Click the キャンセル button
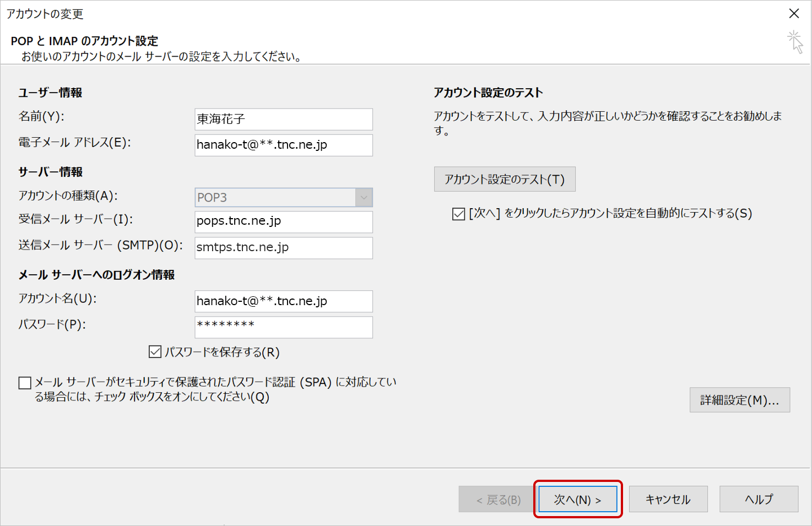This screenshot has width=812, height=526. click(x=668, y=499)
